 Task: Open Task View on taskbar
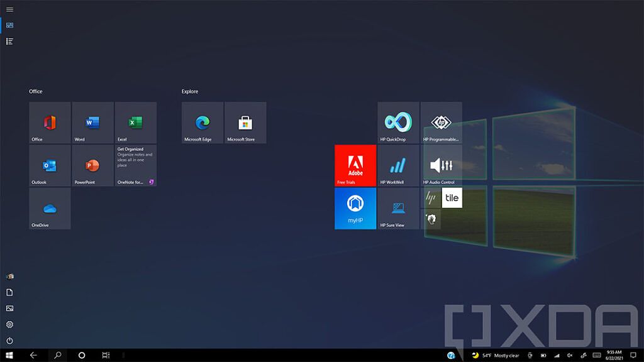[x=106, y=356]
